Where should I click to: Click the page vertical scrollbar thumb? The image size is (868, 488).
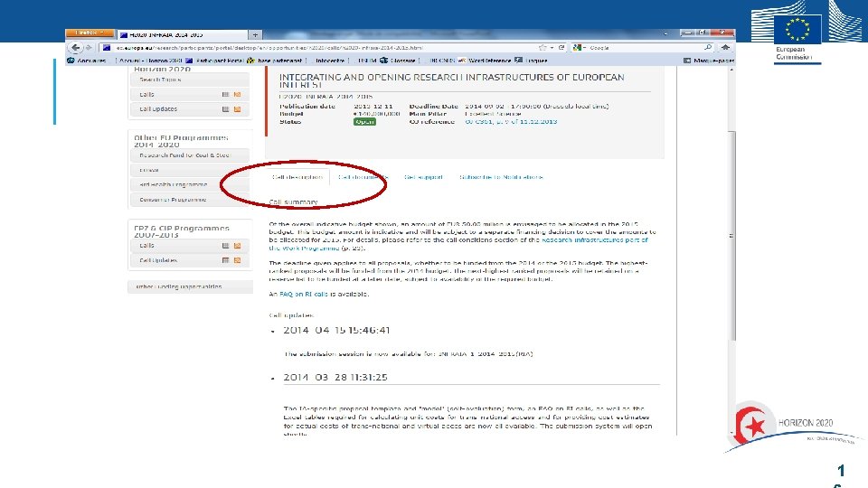(x=731, y=236)
